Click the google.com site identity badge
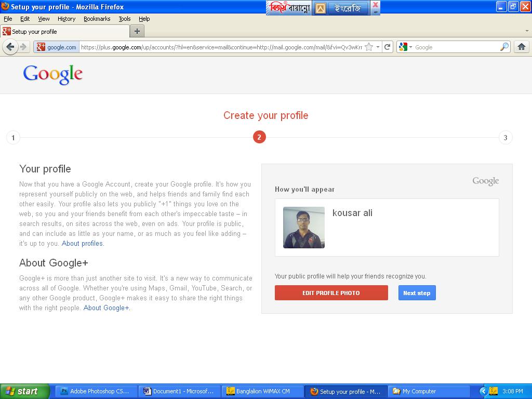Viewport: 532px width, 399px height. click(x=57, y=47)
